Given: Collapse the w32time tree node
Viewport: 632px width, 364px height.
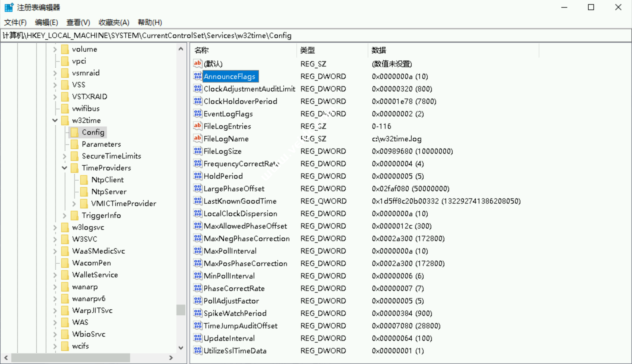Looking at the screenshot, I should coord(55,120).
